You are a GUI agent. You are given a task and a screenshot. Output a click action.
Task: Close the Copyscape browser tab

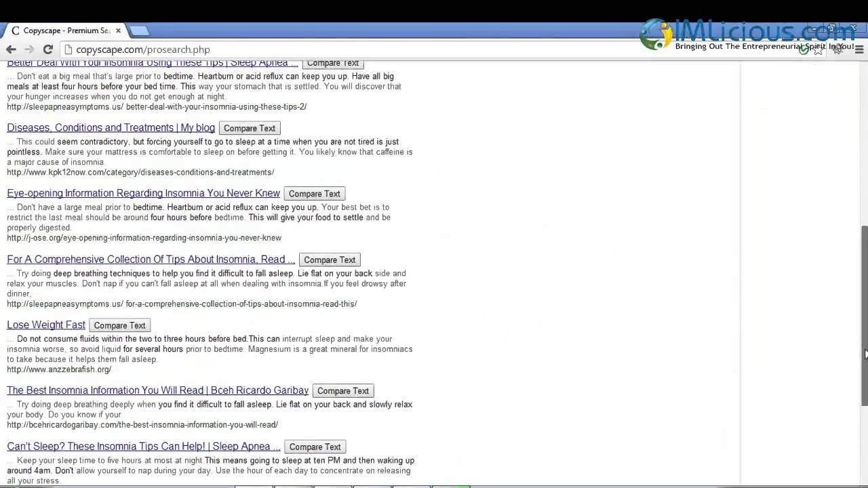coord(118,30)
